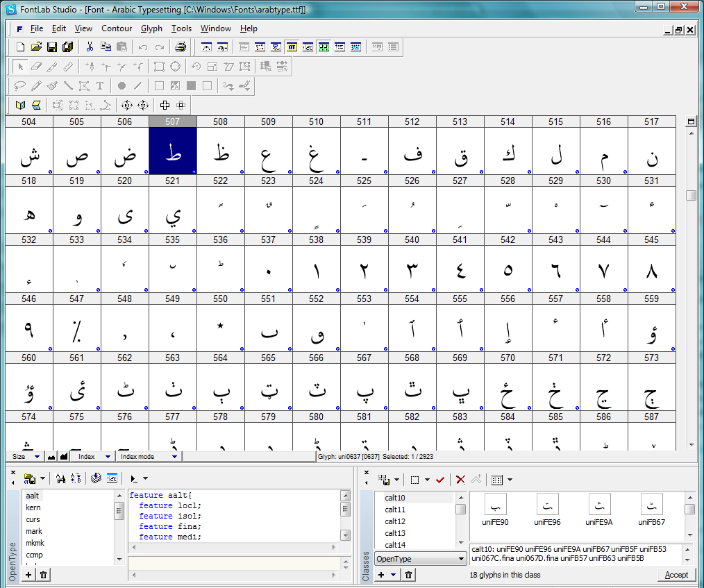Expand arrow next to compile icon
Screen dimensions: 704x588
click(145, 478)
